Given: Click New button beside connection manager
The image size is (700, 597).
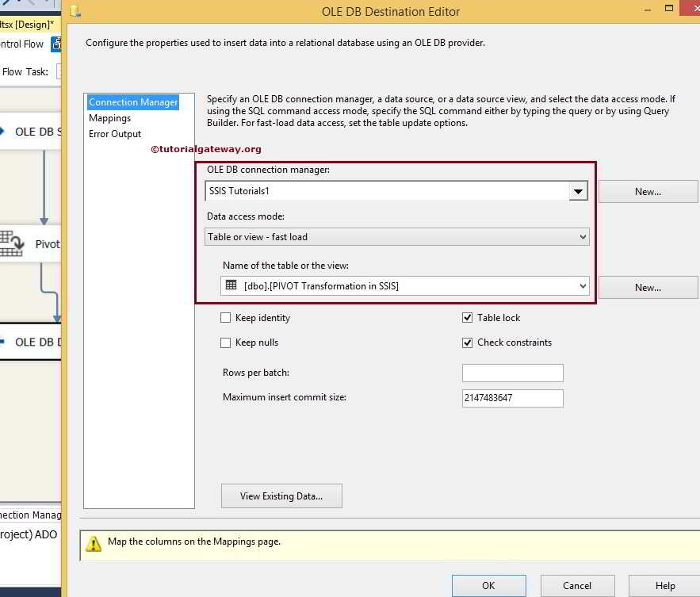Looking at the screenshot, I should (648, 192).
